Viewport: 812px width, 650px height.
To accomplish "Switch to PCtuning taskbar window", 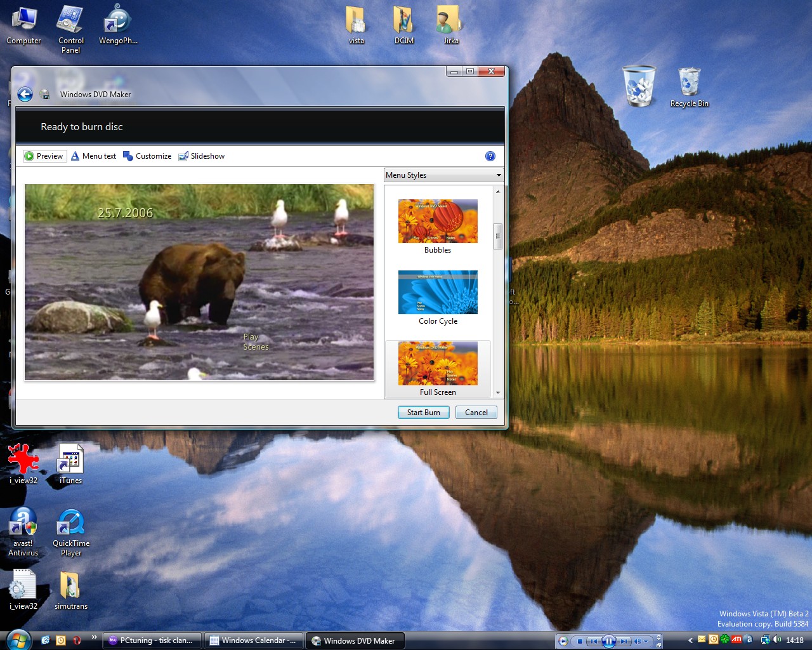I will pos(152,640).
